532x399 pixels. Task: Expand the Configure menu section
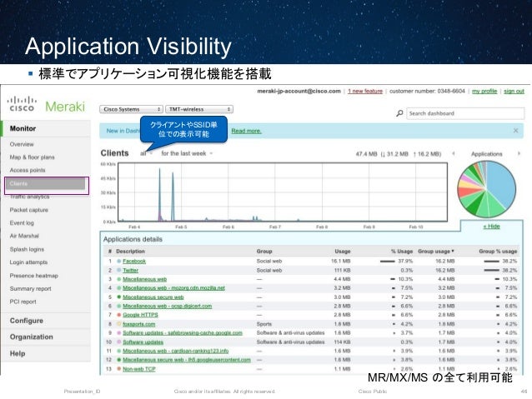[x=27, y=321]
